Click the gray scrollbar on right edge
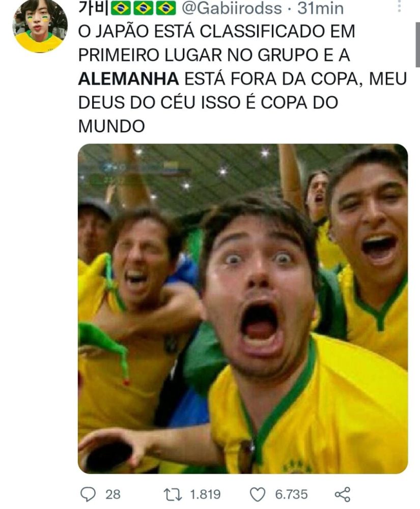Image resolution: width=420 pixels, height=509 pixels. coord(418,45)
